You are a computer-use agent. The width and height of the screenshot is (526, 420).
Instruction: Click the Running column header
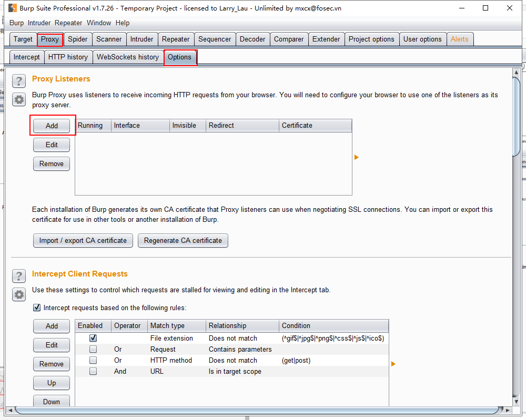click(x=93, y=125)
